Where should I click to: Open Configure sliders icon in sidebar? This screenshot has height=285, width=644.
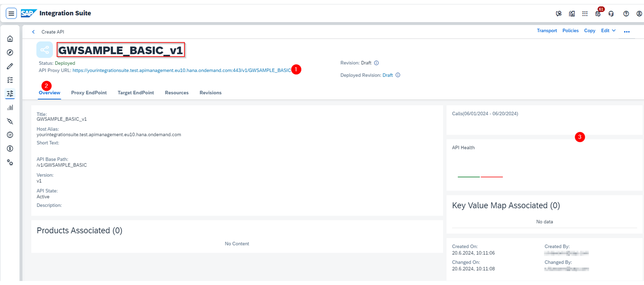pyautogui.click(x=10, y=94)
